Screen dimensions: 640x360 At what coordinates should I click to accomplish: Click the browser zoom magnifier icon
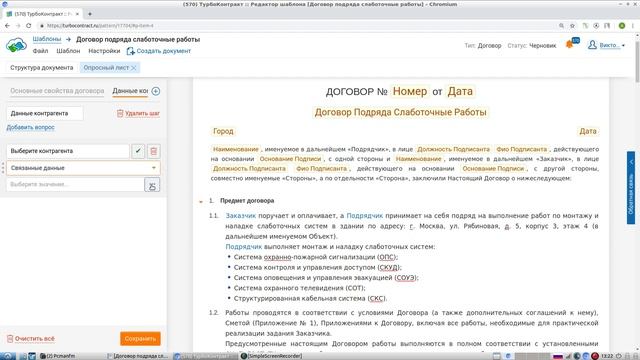(x=561, y=26)
